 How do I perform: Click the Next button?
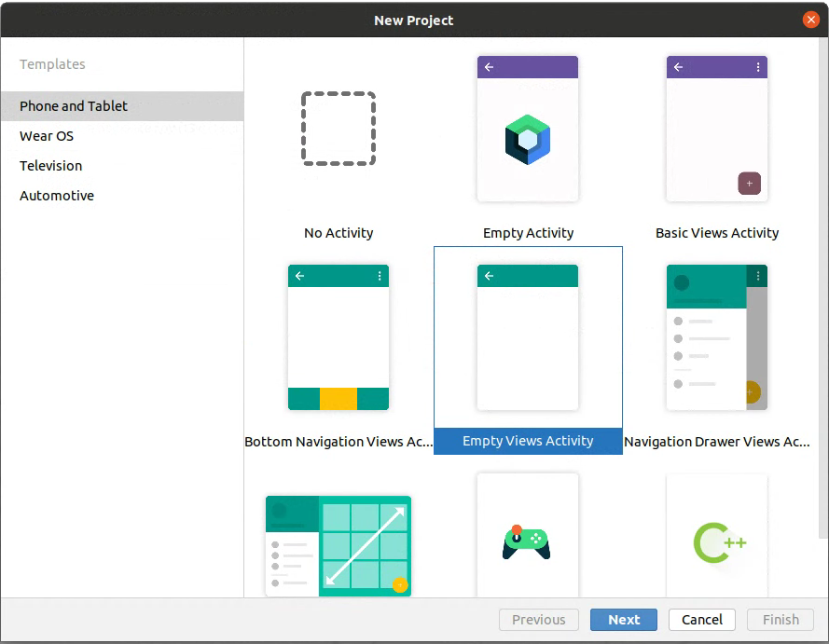pos(624,620)
